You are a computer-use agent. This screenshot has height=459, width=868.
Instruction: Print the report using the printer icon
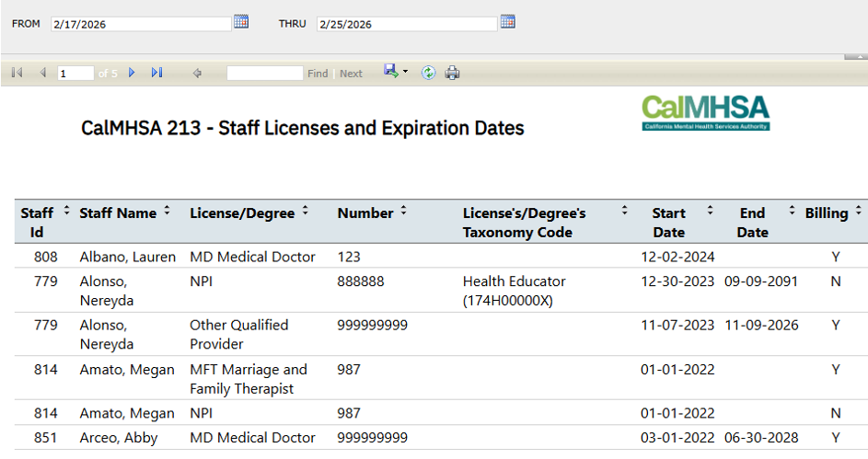pos(452,73)
